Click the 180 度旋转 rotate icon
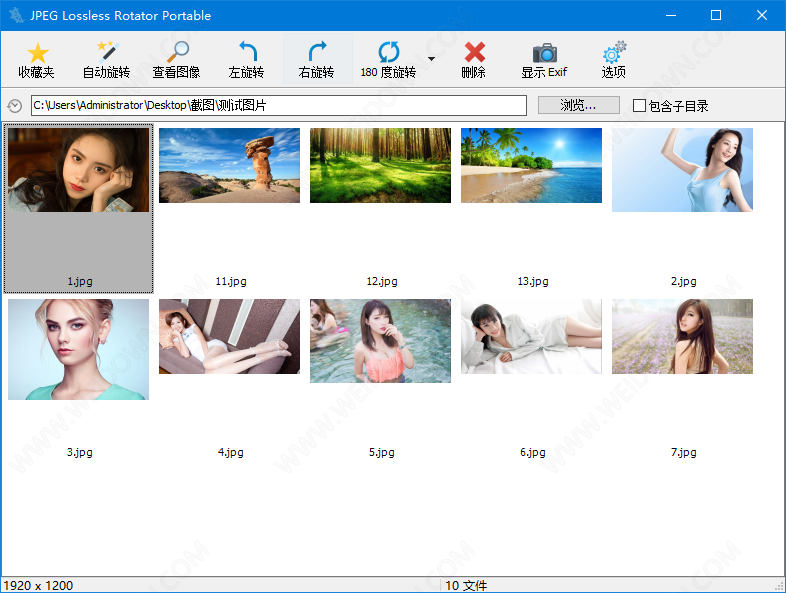The width and height of the screenshot is (786, 593). pyautogui.click(x=388, y=53)
